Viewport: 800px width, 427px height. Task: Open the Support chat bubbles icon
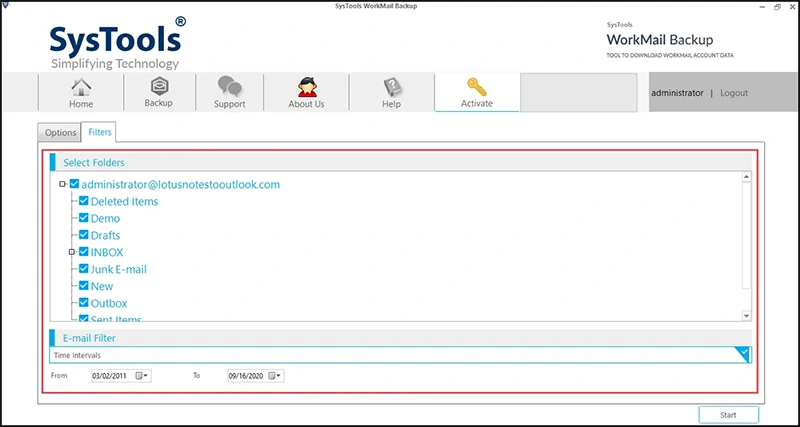(230, 86)
